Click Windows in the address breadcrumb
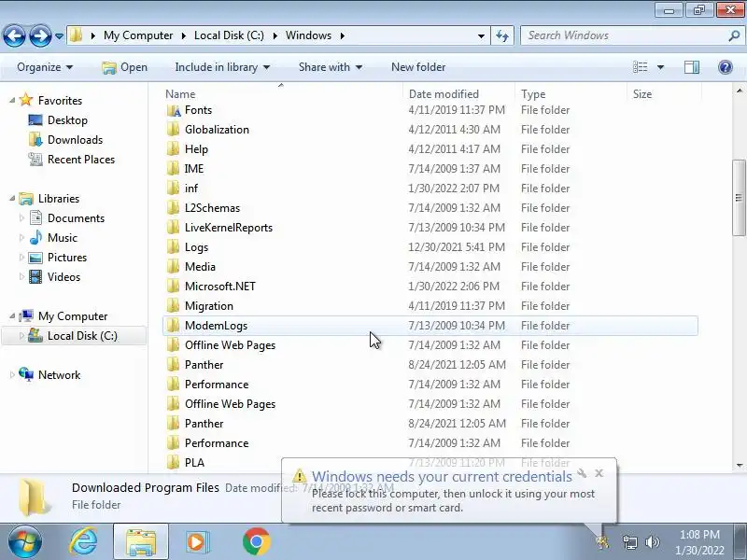 pyautogui.click(x=308, y=35)
